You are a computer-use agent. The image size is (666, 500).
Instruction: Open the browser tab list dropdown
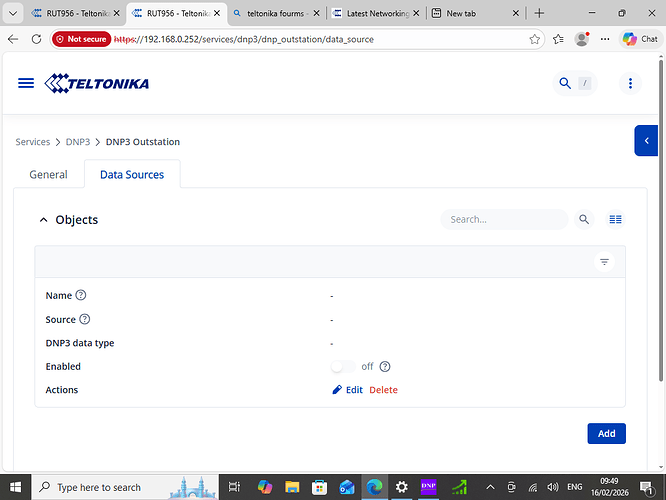point(12,13)
